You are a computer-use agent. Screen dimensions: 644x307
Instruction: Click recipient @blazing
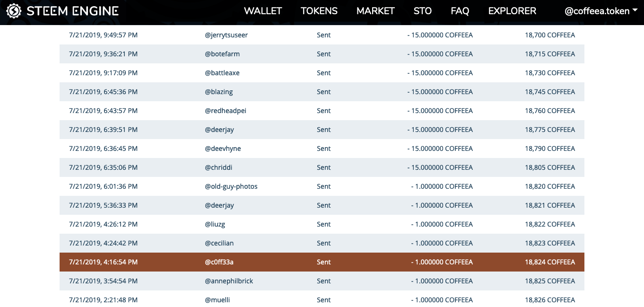tap(219, 92)
